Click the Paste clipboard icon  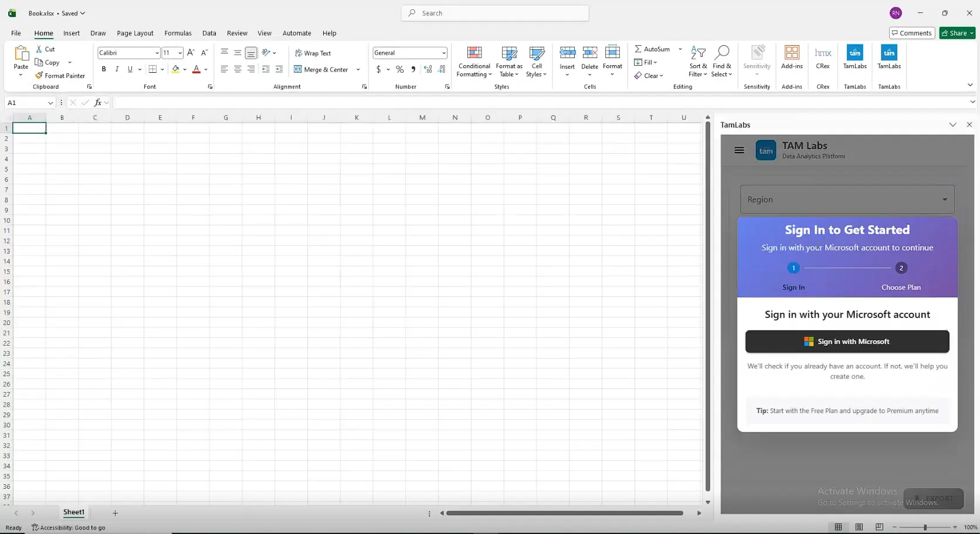point(21,54)
